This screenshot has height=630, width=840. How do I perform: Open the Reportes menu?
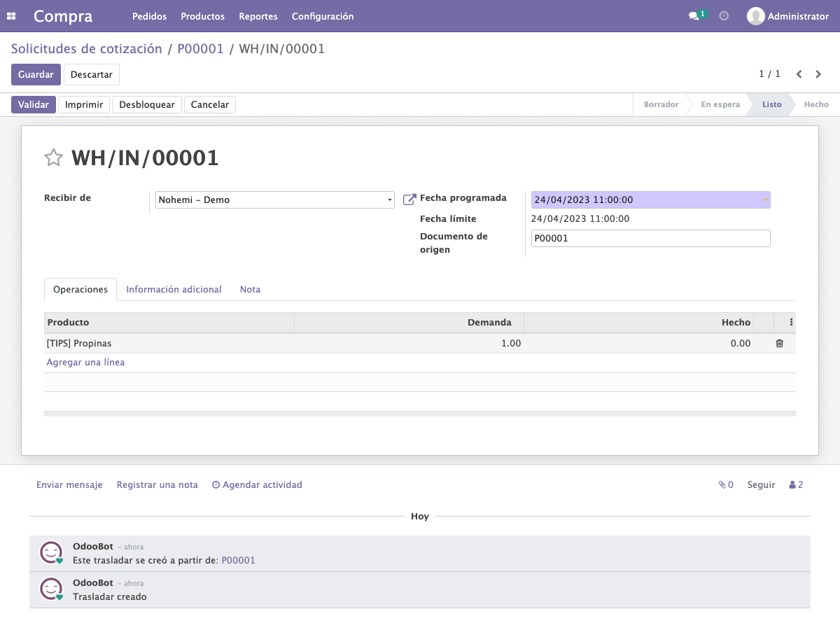[258, 16]
